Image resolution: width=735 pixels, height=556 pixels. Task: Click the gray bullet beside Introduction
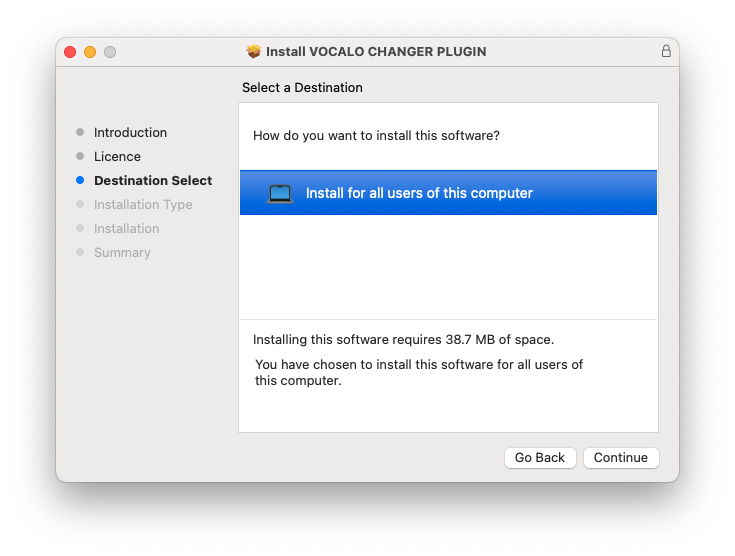pos(80,132)
